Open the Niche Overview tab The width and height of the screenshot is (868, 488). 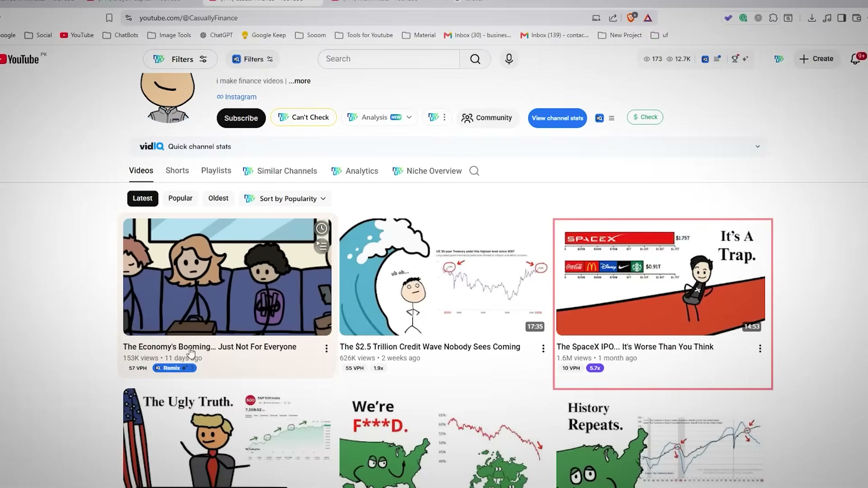pyautogui.click(x=427, y=171)
